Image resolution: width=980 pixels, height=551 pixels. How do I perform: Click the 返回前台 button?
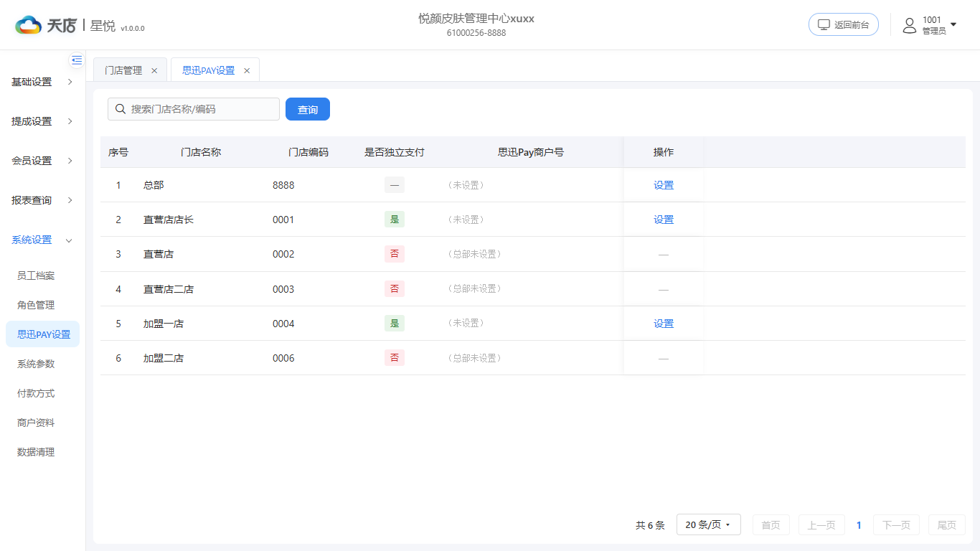pos(844,24)
